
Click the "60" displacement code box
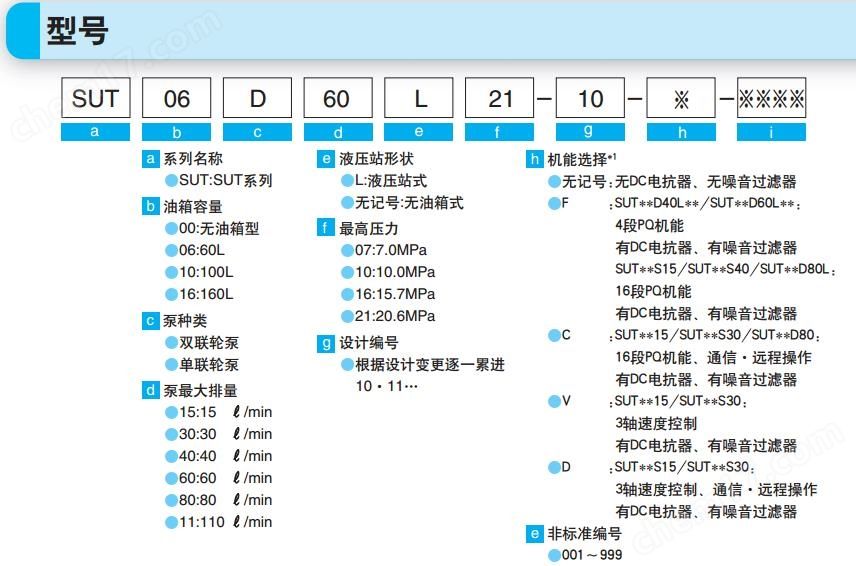337,98
